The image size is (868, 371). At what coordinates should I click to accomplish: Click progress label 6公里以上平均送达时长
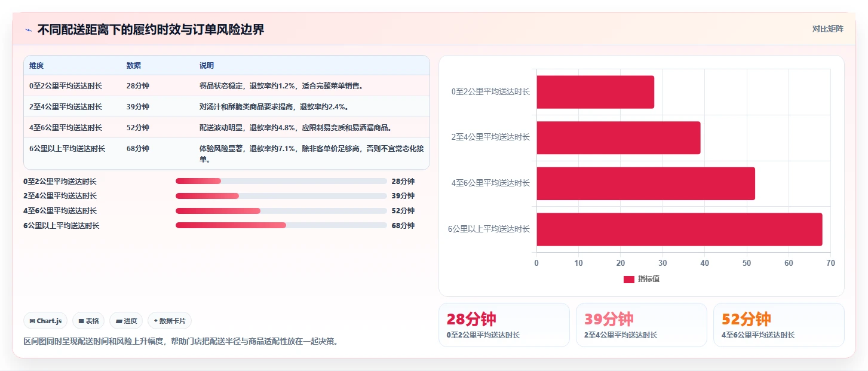62,226
